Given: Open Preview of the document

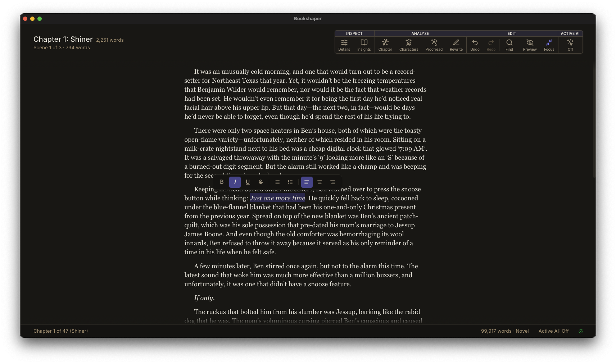Looking at the screenshot, I should click(529, 45).
